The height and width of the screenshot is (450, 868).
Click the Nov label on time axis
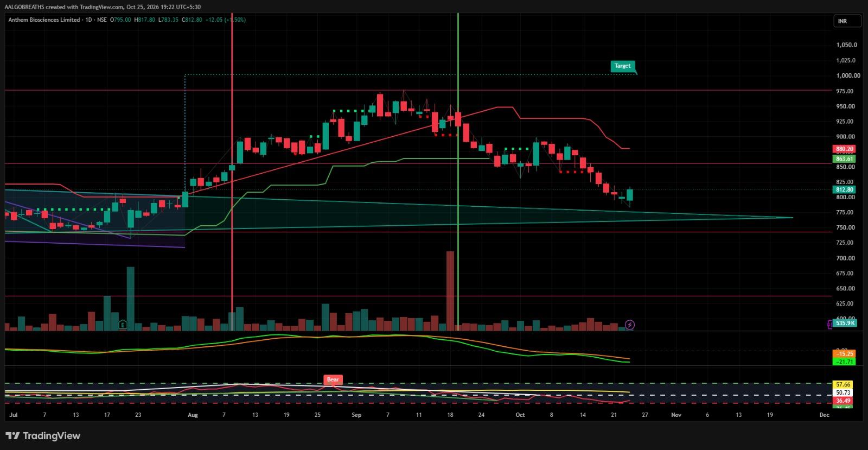(676, 415)
